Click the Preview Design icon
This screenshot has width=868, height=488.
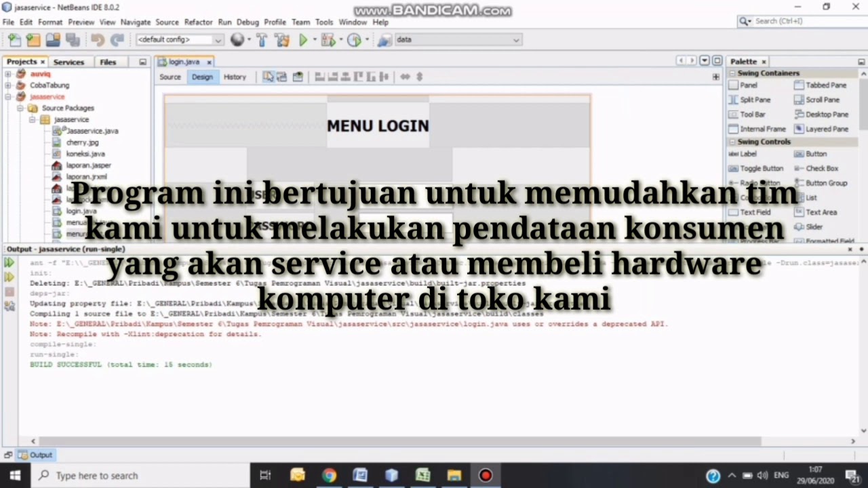pos(298,77)
